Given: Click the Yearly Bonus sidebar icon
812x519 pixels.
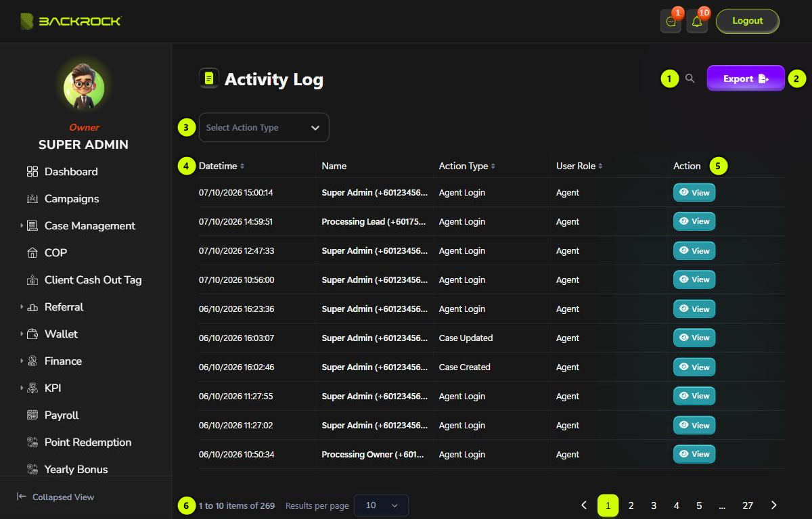Looking at the screenshot, I should 32,469.
